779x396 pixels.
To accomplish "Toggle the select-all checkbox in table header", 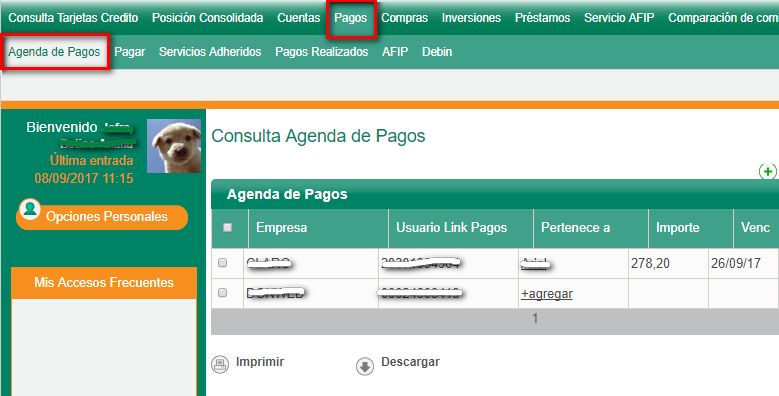I will click(x=228, y=228).
